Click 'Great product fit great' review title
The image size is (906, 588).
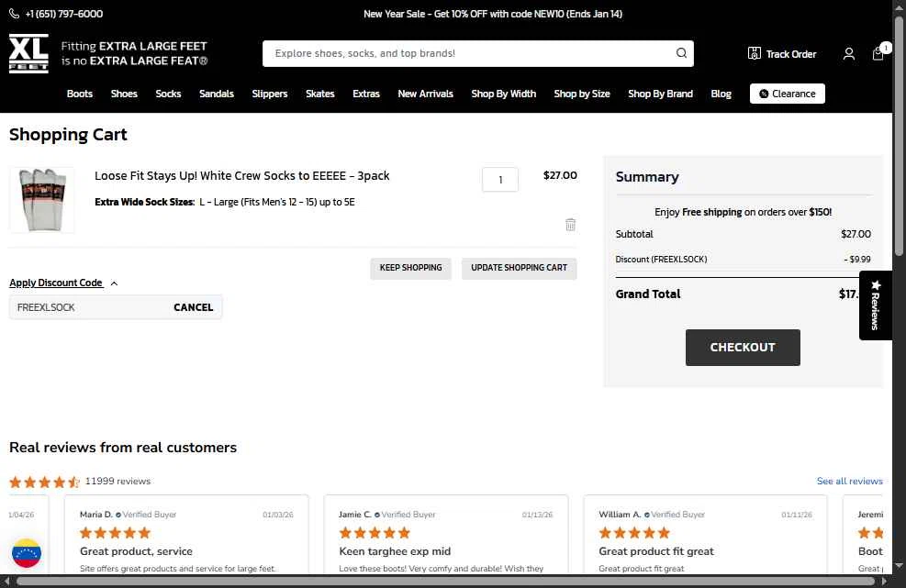click(656, 551)
